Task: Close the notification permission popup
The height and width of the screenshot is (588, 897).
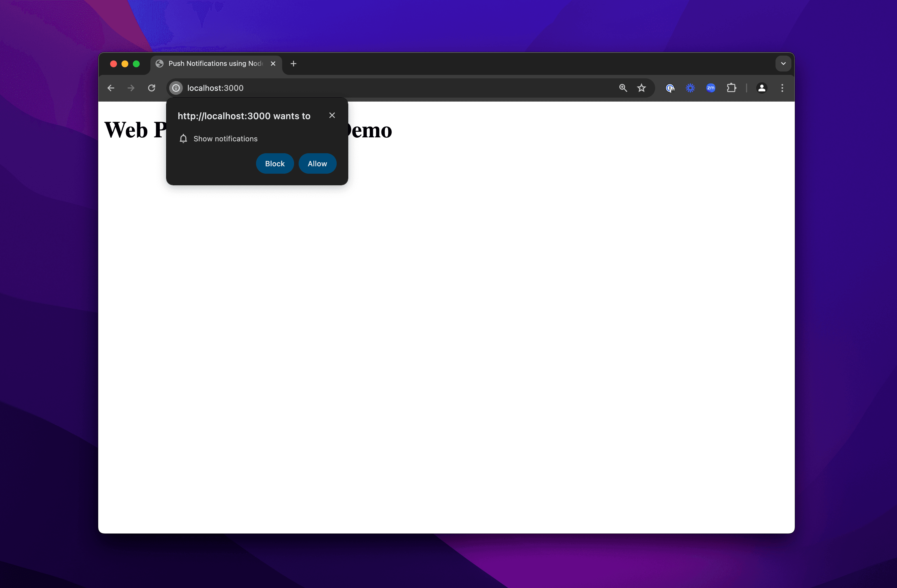Action: click(x=332, y=115)
